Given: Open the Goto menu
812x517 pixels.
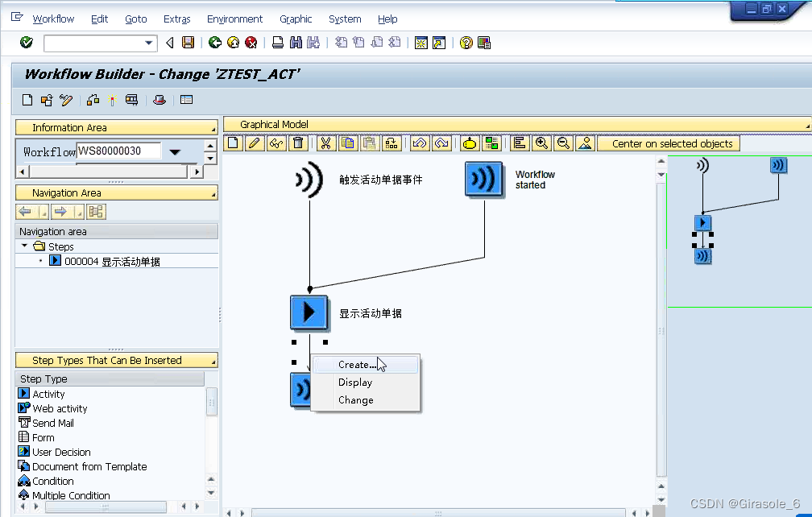Looking at the screenshot, I should (x=135, y=19).
